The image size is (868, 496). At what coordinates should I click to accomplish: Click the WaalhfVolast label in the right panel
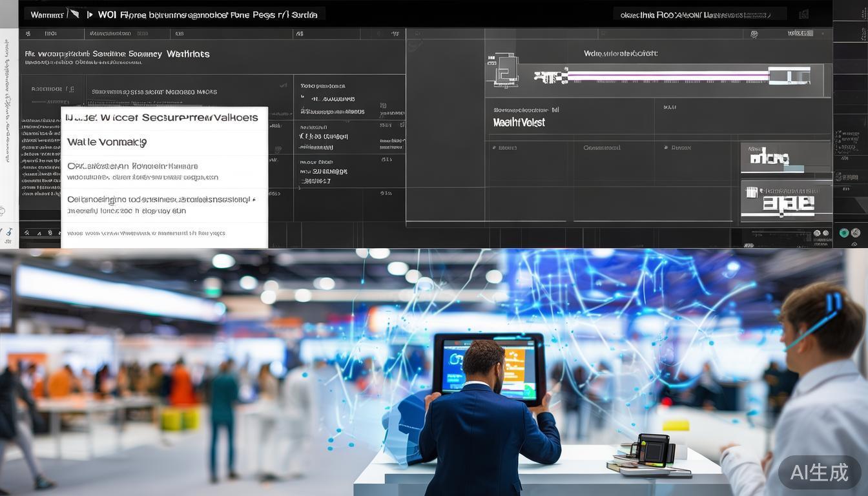[x=519, y=122]
